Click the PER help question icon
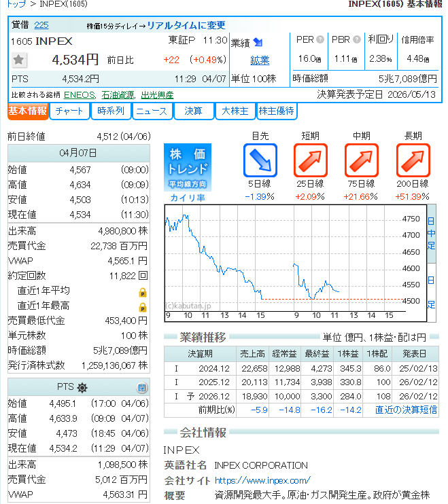The width and height of the screenshot is (448, 504). click(320, 39)
